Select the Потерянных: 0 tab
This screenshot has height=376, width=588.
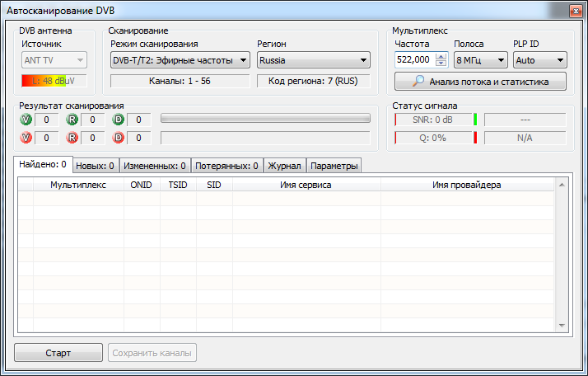(x=226, y=166)
